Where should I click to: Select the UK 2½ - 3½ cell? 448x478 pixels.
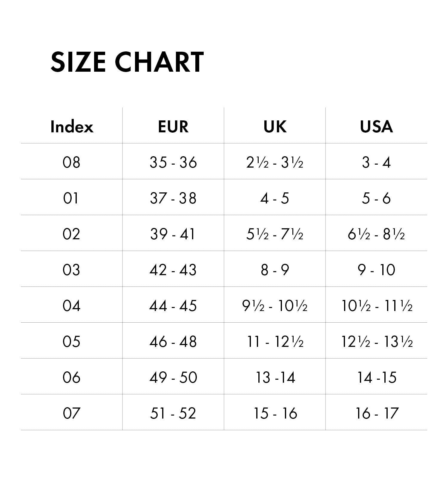point(275,163)
